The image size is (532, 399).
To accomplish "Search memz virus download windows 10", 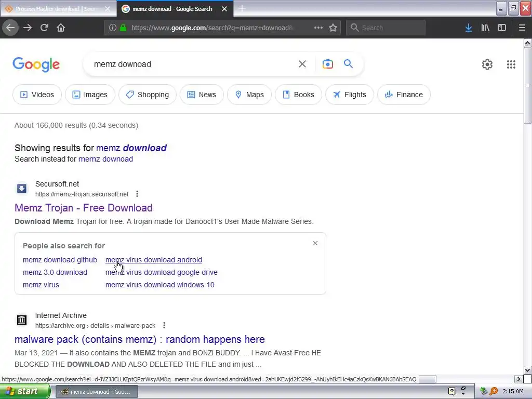I will pos(160,285).
